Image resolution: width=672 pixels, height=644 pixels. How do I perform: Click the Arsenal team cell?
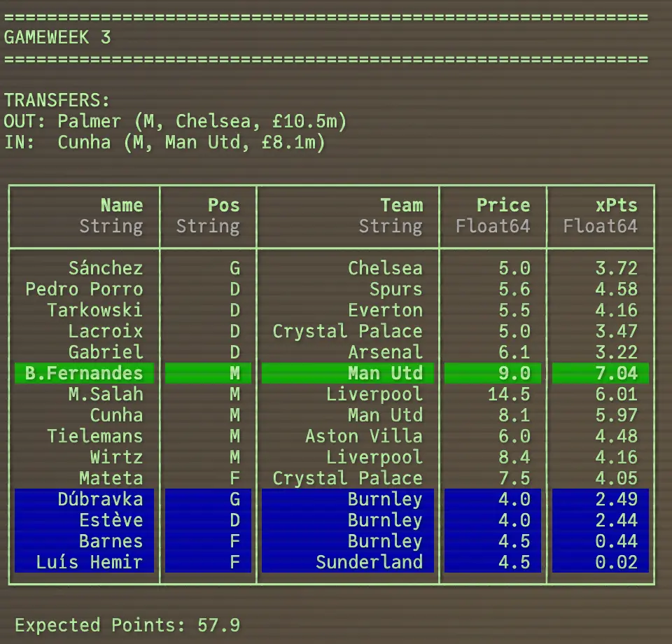tap(385, 352)
